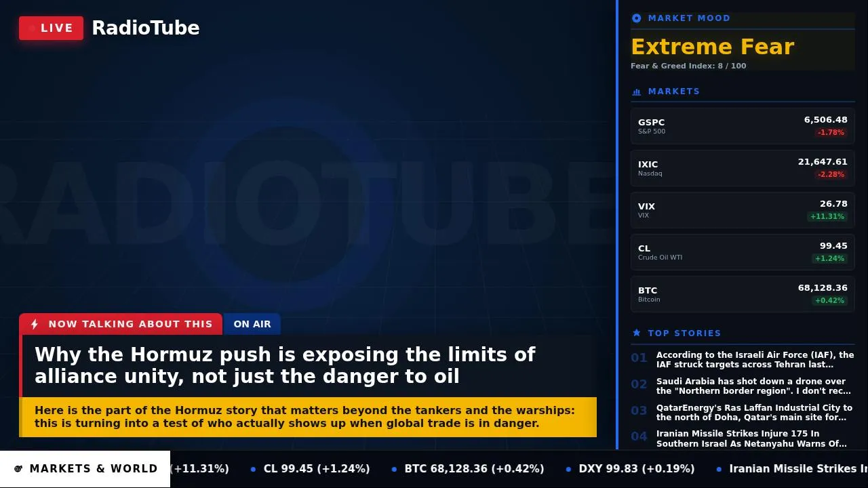The height and width of the screenshot is (488, 868).
Task: Click the MARKET MOOD section heading
Action: (689, 18)
